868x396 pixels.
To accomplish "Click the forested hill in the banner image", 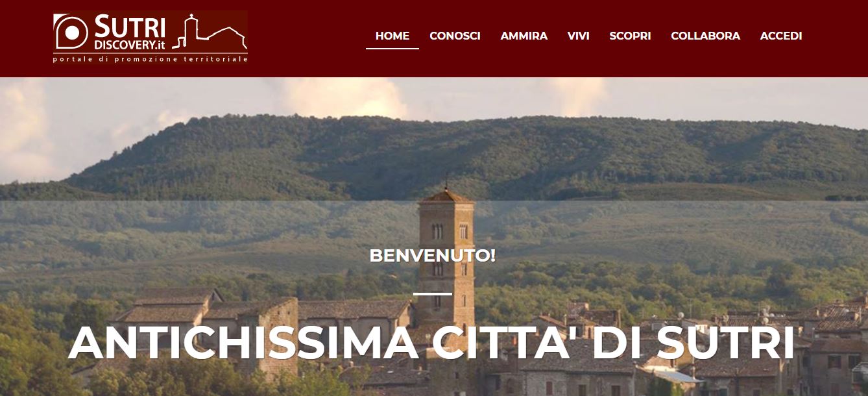I will 454,156.
